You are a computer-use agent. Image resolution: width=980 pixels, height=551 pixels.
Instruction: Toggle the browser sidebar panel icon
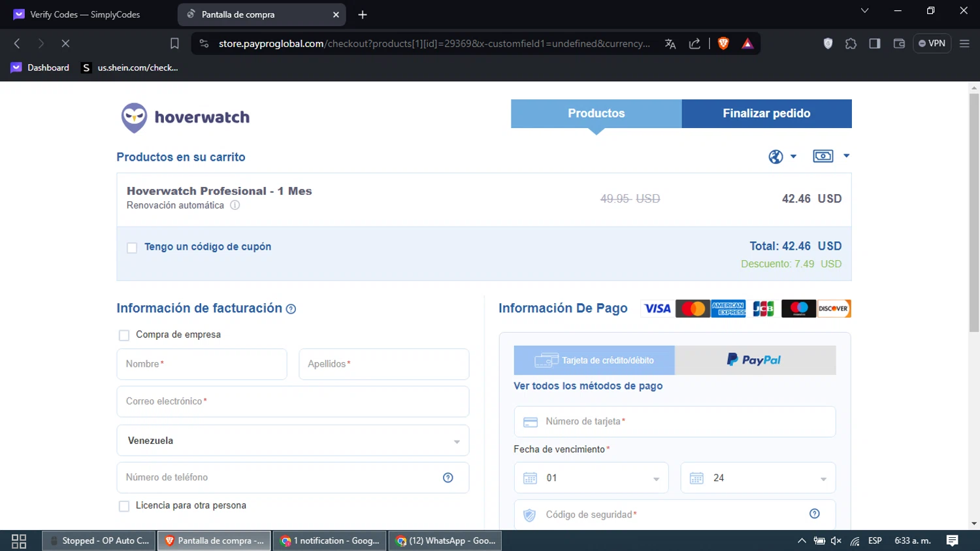875,43
